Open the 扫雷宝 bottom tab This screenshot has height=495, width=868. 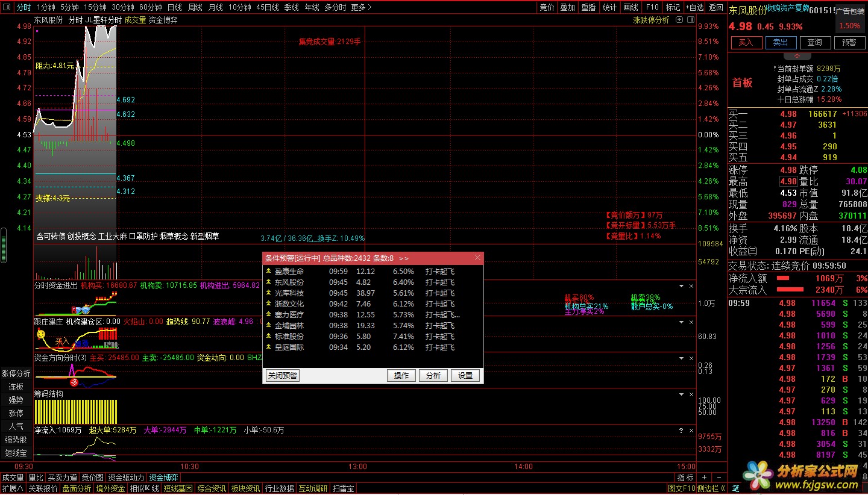[344, 488]
